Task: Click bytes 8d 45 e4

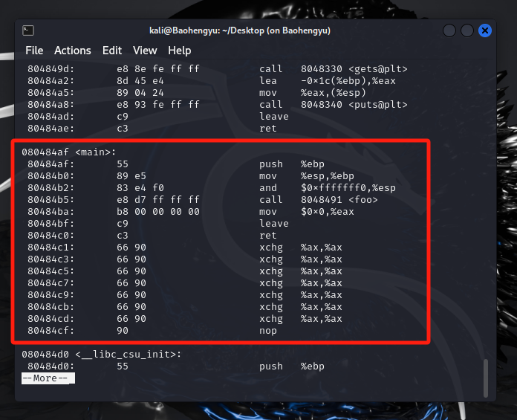Action: (x=140, y=81)
